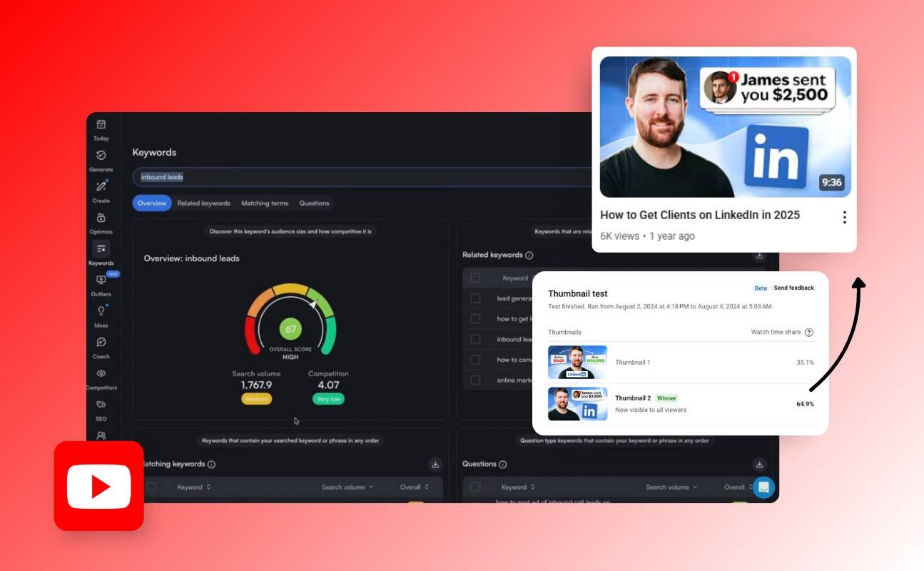Open the Today calendar icon in sidebar
Screen dimensions: 924x571
[101, 124]
